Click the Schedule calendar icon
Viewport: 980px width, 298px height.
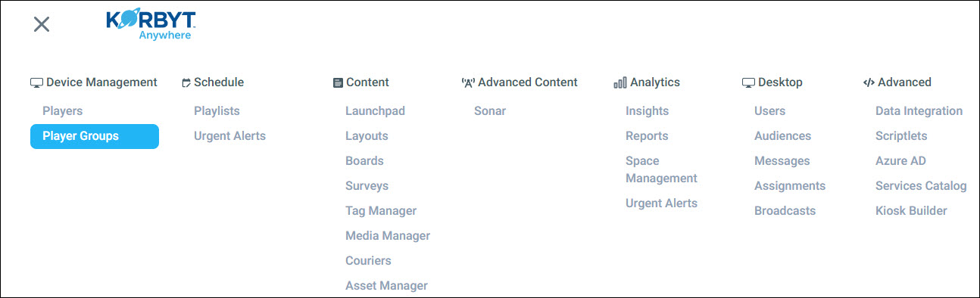tap(186, 82)
